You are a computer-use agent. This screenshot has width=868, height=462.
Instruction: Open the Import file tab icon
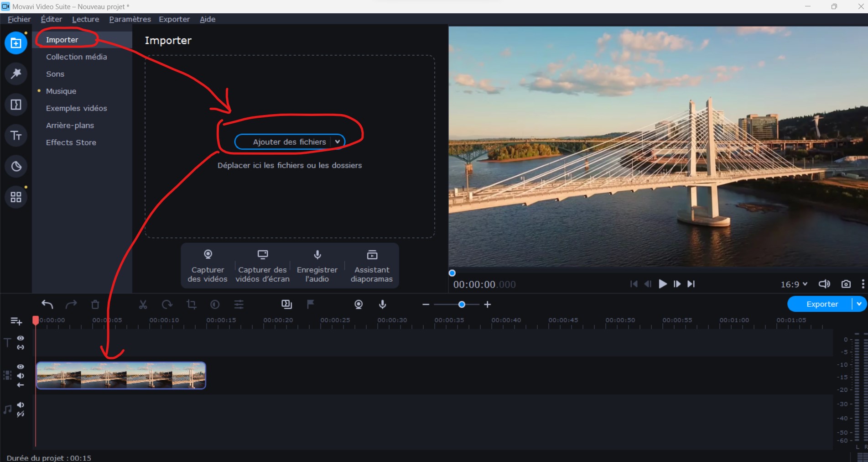[x=16, y=43]
